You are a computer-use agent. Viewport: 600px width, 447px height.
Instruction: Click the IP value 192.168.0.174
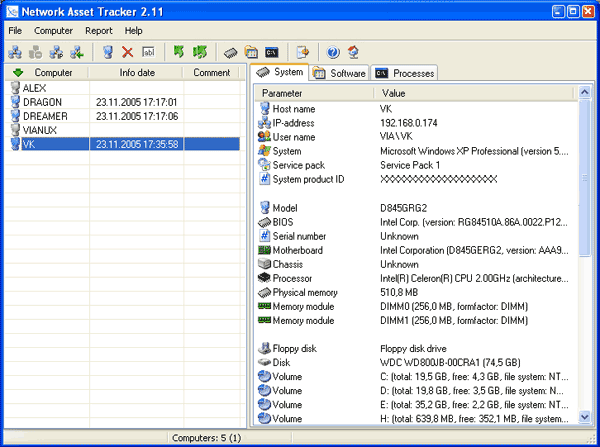point(409,123)
